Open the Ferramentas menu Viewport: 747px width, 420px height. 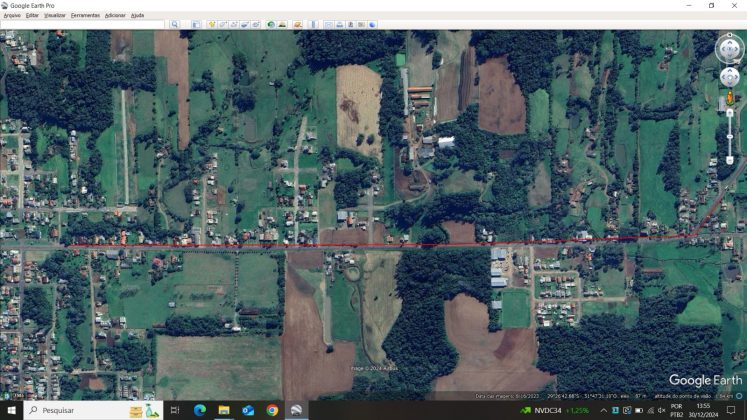[x=85, y=15]
